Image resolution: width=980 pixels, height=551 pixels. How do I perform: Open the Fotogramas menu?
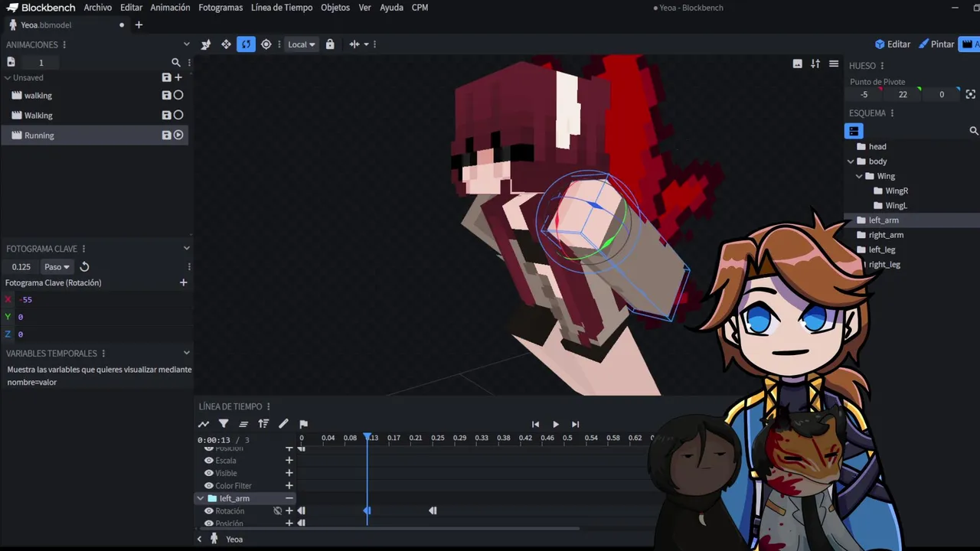point(220,8)
